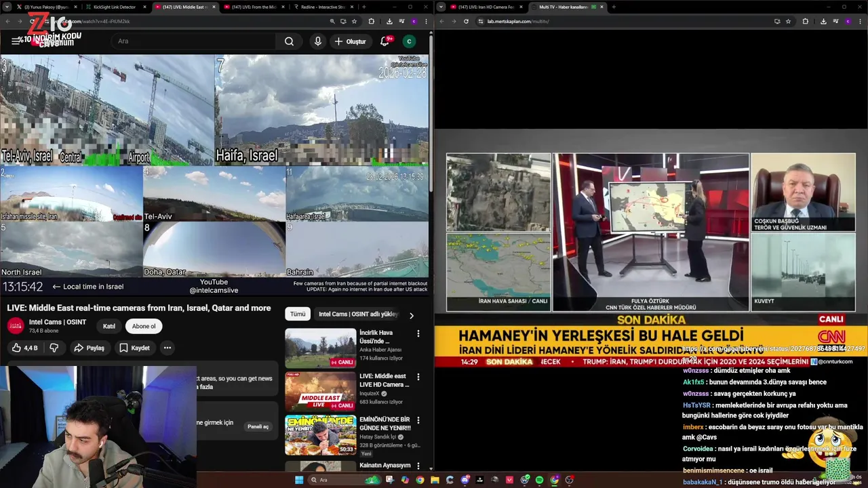Select the Intel Cams OSINT filter chip
This screenshot has height=488, width=868.
[x=358, y=314]
